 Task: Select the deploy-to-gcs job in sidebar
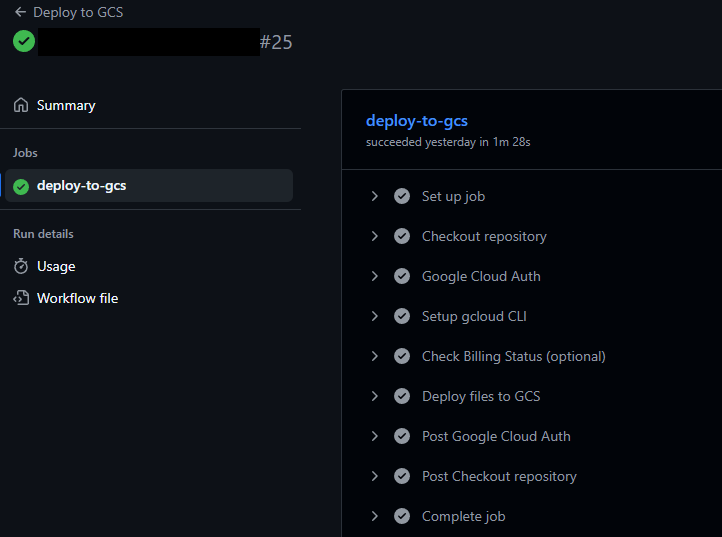pyautogui.click(x=81, y=186)
